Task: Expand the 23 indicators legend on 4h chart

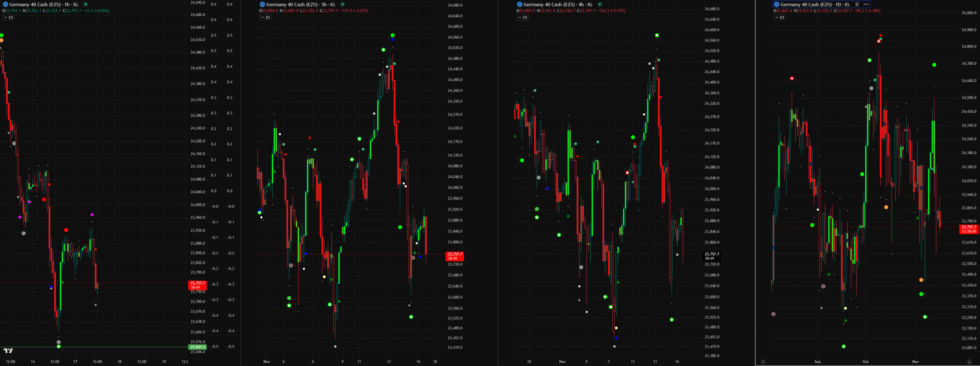Action: pos(523,18)
